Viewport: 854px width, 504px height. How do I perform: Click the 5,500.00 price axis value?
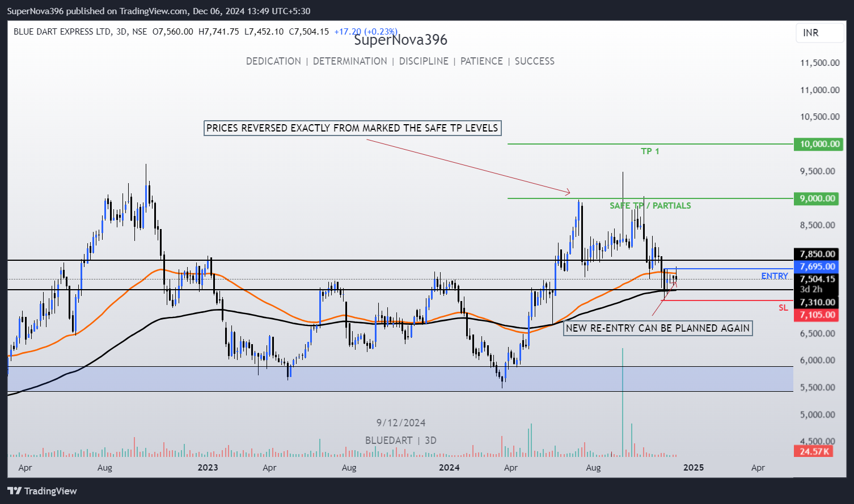click(x=817, y=388)
